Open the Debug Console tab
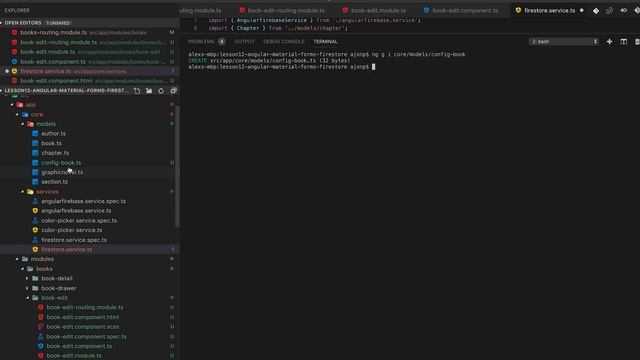The image size is (640, 360). 283,42
